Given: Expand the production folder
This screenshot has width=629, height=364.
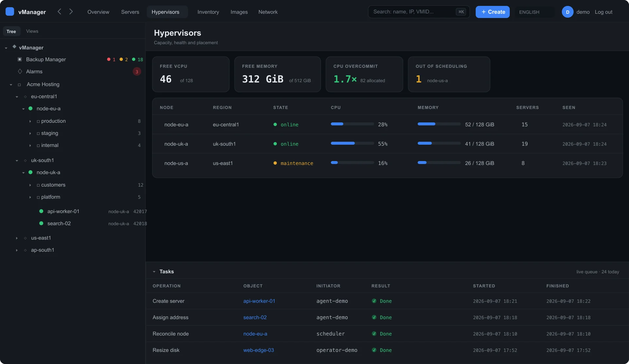Looking at the screenshot, I should point(30,121).
